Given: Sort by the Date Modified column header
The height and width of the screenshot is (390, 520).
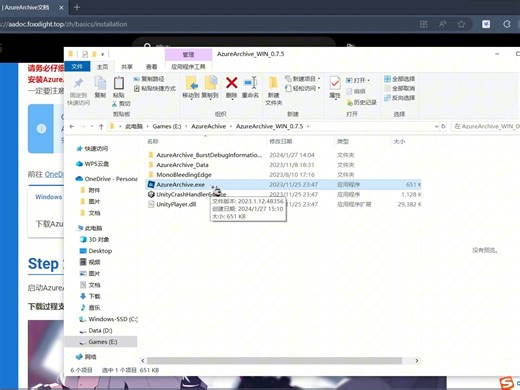Looking at the screenshot, I should click(x=281, y=141).
